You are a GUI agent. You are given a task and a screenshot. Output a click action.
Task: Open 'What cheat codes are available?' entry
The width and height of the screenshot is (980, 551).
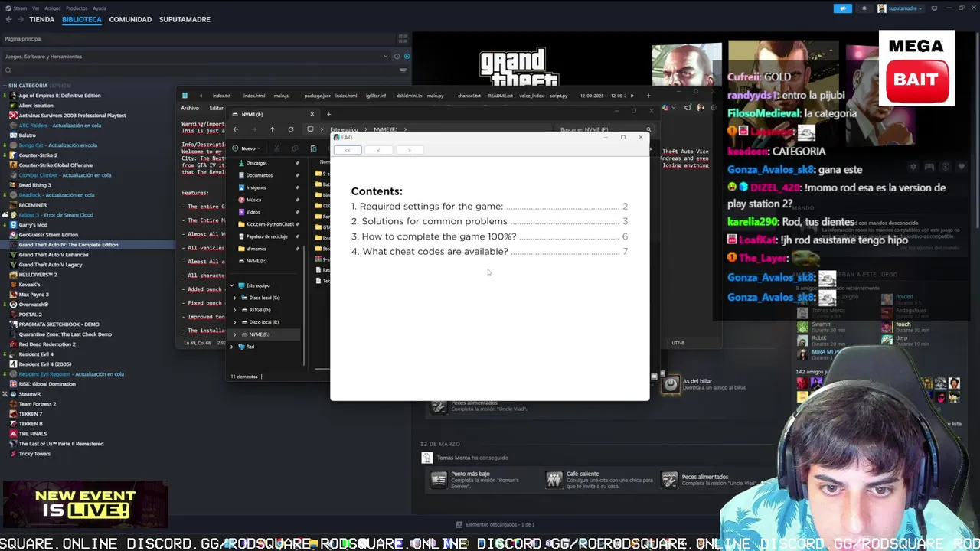[489, 251]
